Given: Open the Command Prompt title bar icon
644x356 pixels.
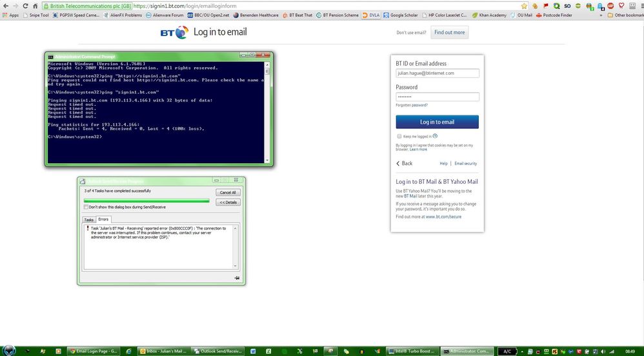Looking at the screenshot, I should pyautogui.click(x=50, y=57).
